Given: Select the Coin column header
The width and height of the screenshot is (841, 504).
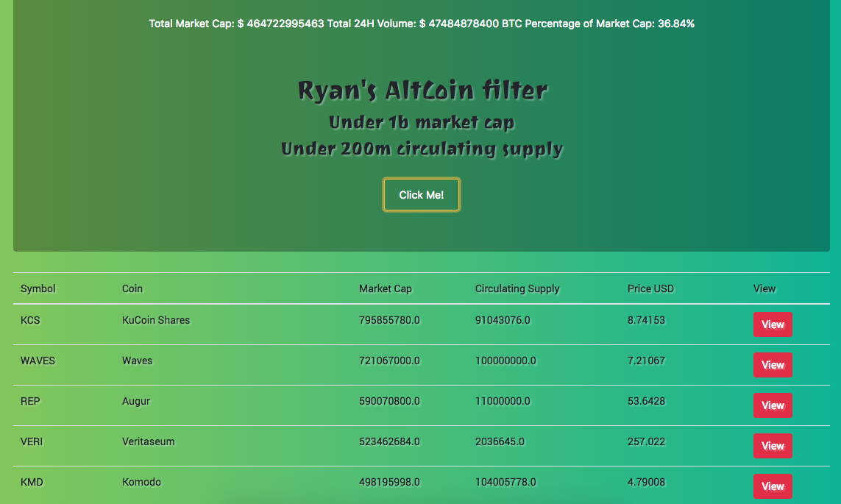Looking at the screenshot, I should click(x=132, y=288).
